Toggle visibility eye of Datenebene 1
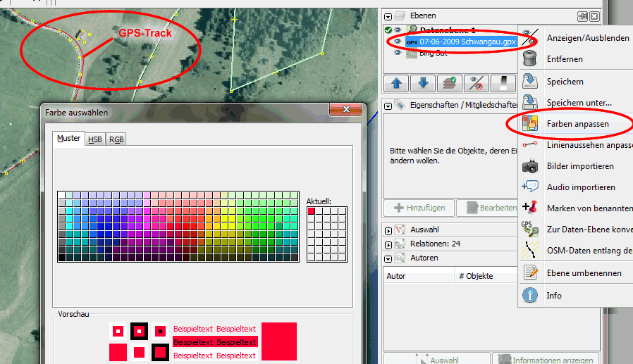 point(398,30)
